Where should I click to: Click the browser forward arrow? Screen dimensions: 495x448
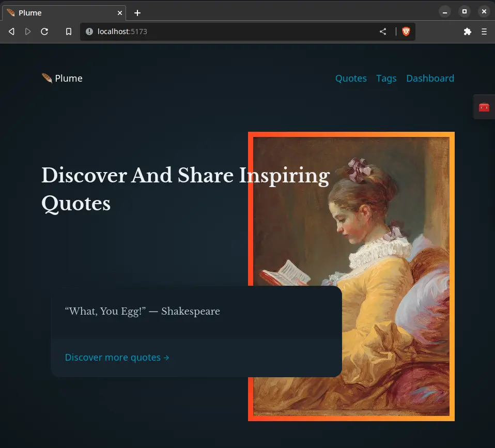[28, 32]
